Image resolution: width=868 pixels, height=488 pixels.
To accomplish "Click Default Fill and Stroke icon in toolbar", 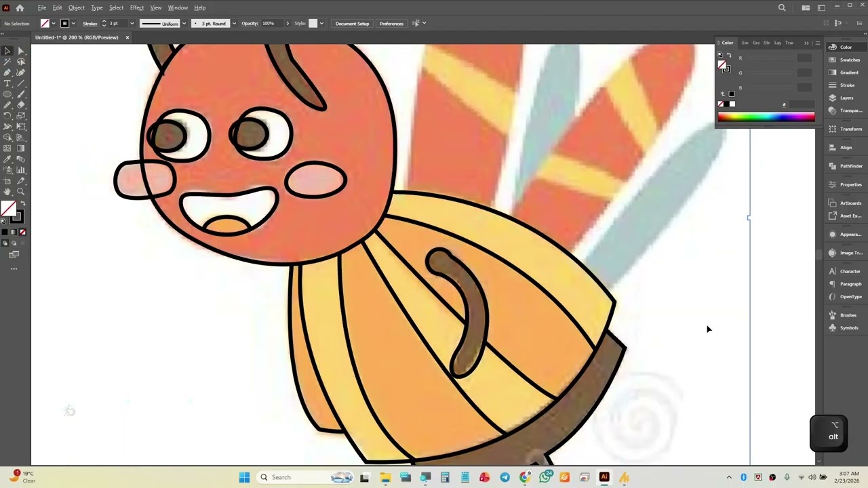I will click(x=3, y=221).
